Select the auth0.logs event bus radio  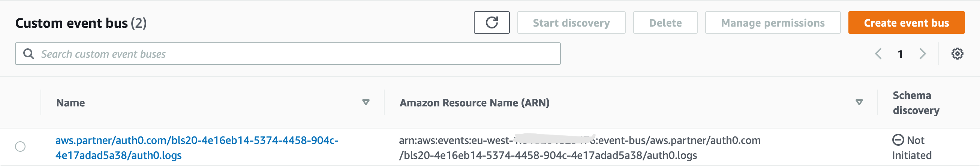[20, 147]
